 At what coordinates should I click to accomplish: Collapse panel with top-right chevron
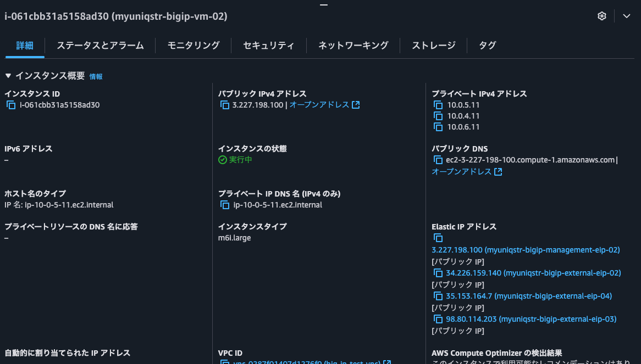click(626, 16)
